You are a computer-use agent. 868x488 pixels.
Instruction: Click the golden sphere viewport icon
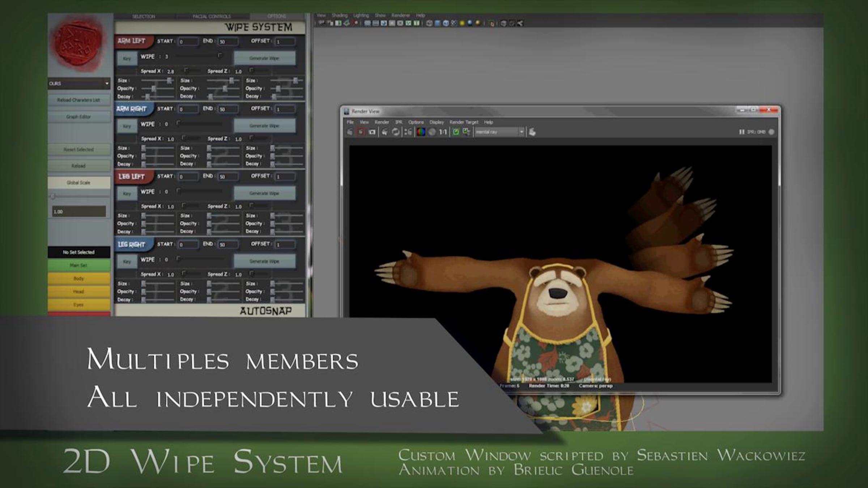coord(478,23)
